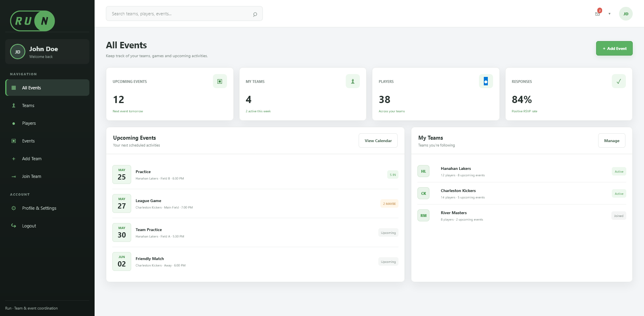Click the HL team avatar
The height and width of the screenshot is (316, 644).
pyautogui.click(x=423, y=171)
